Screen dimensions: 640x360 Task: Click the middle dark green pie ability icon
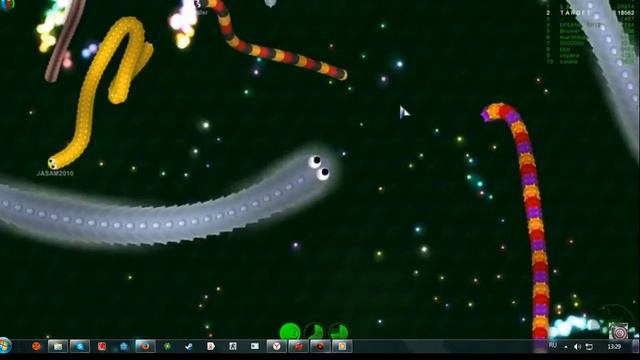[x=314, y=331]
